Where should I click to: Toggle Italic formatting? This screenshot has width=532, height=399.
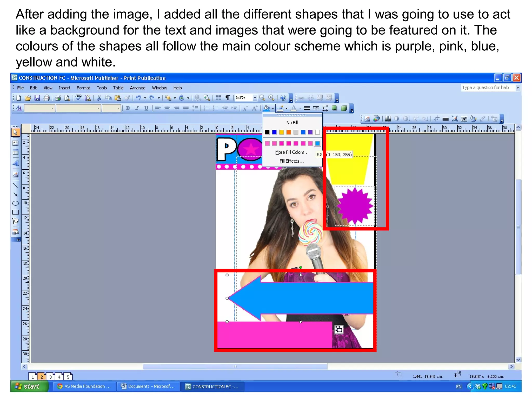[x=137, y=108]
